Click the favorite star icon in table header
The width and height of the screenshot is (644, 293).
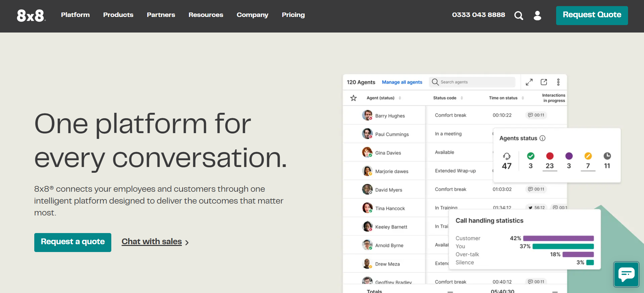pos(354,98)
